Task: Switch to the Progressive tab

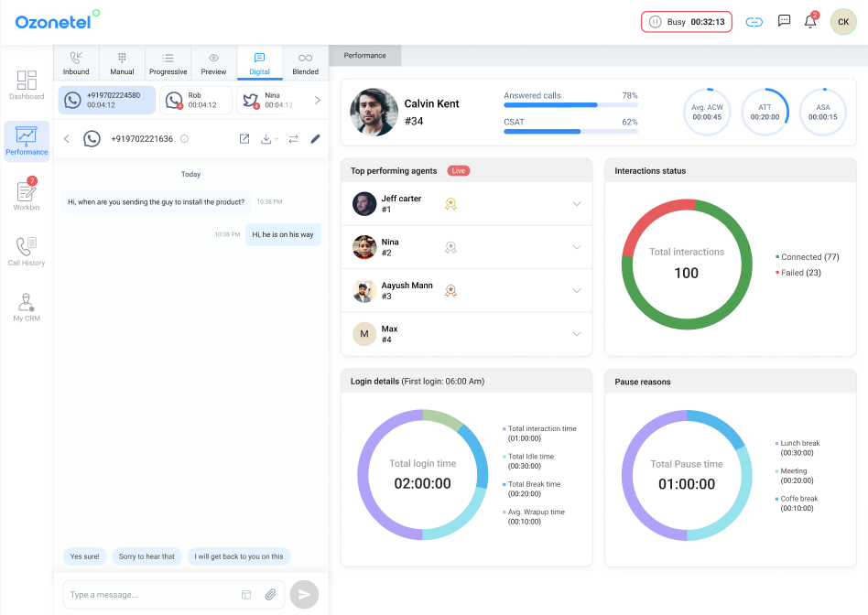Action: [x=168, y=63]
